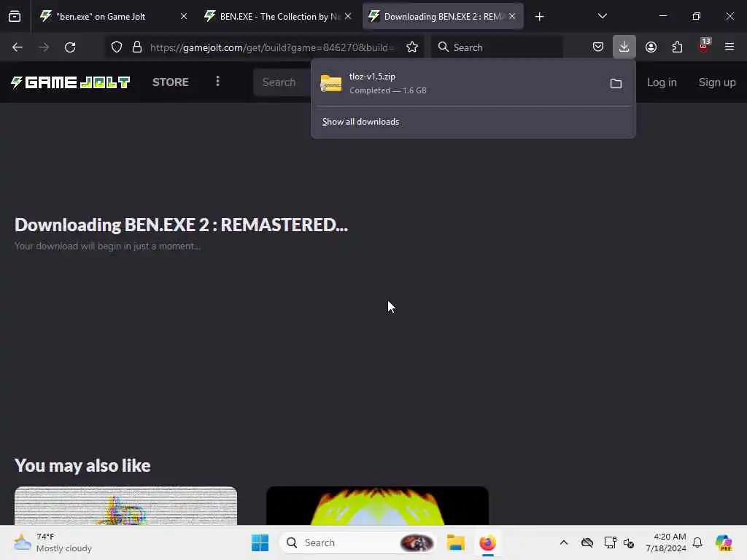This screenshot has height=560, width=747.
Task: Reload the current page
Action: (70, 47)
